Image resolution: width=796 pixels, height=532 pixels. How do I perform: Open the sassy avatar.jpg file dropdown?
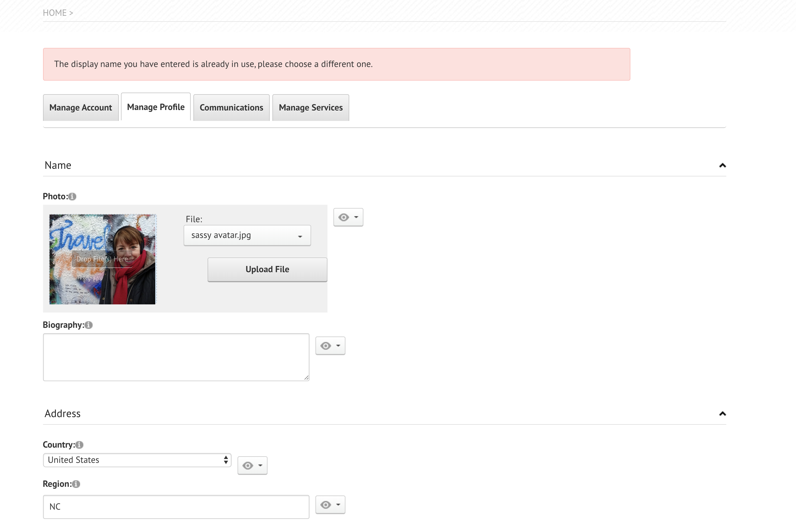(x=247, y=236)
